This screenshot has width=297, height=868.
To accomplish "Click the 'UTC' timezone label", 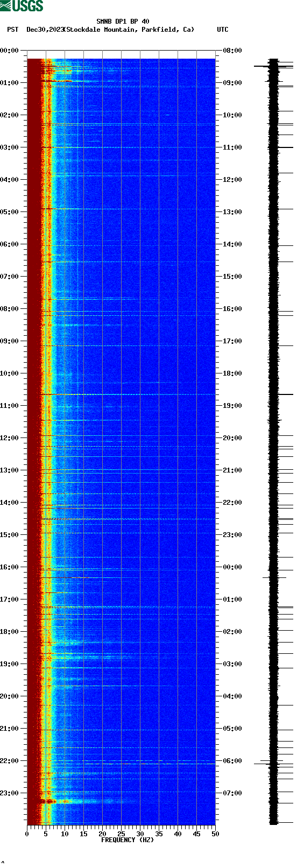I will click(223, 30).
